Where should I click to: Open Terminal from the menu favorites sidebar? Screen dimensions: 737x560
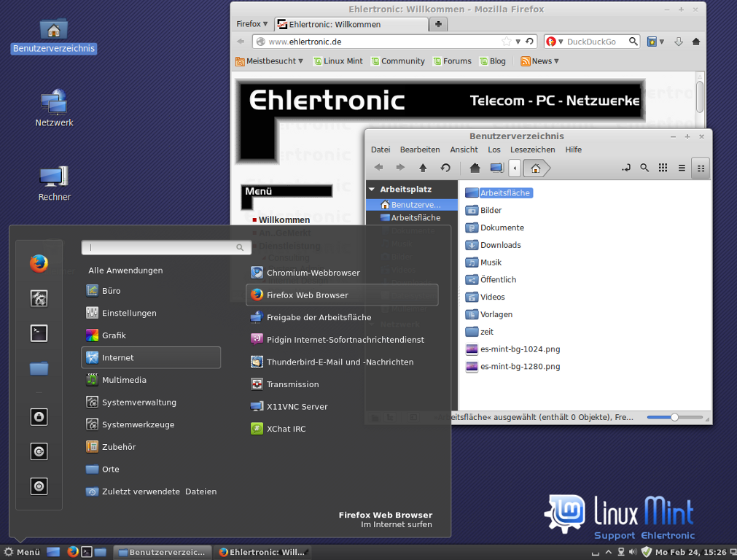(39, 333)
